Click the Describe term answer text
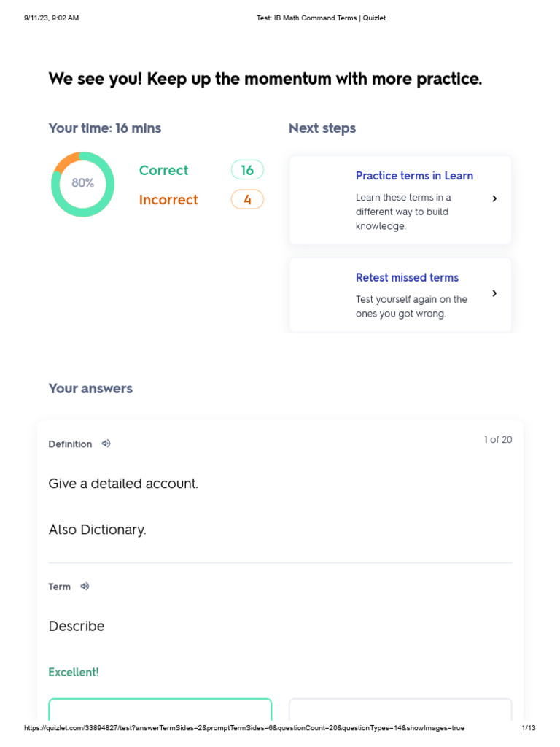This screenshot has height=747, width=560. pos(77,626)
